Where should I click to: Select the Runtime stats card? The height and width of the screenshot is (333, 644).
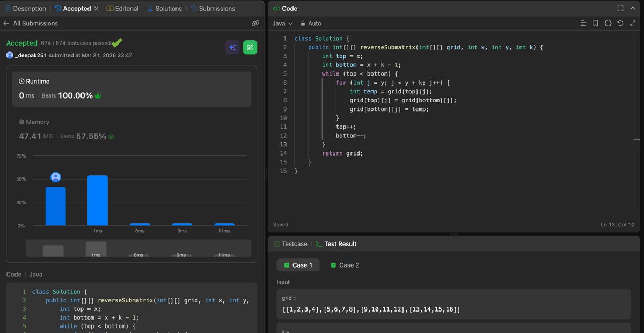click(x=131, y=90)
